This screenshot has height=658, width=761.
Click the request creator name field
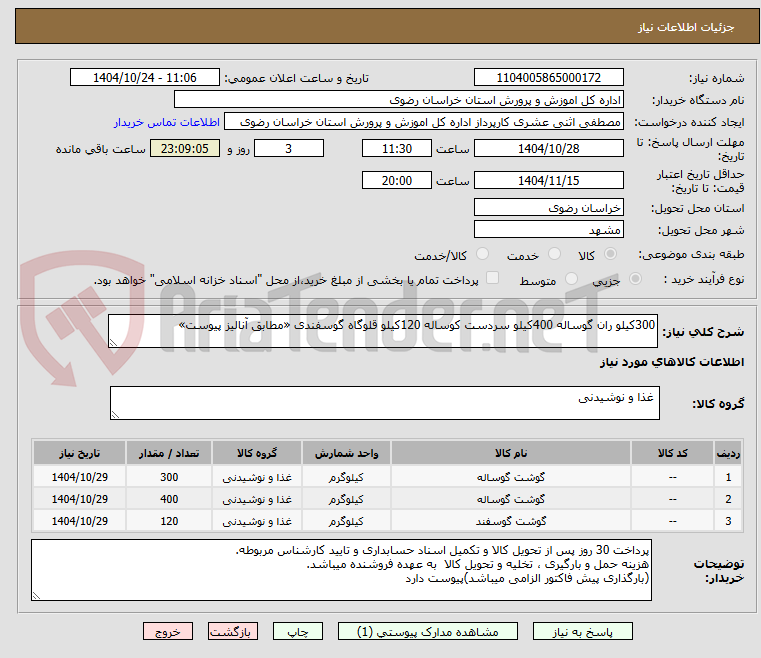[x=424, y=122]
